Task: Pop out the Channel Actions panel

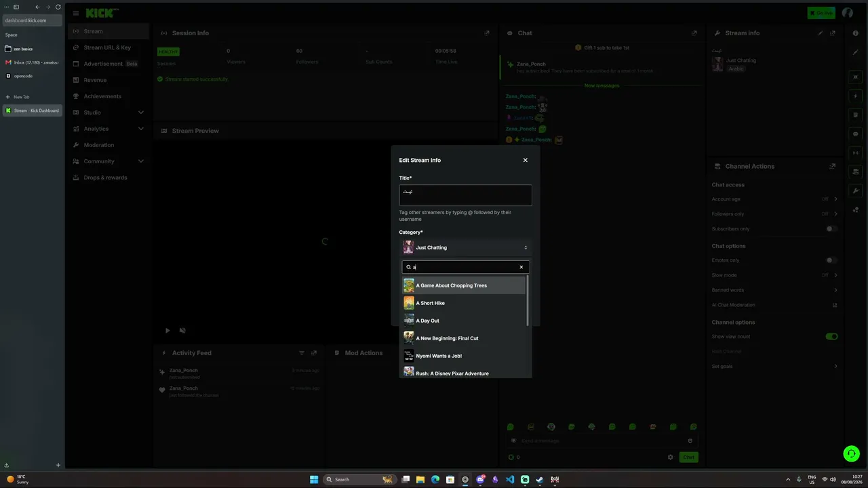Action: [x=833, y=166]
